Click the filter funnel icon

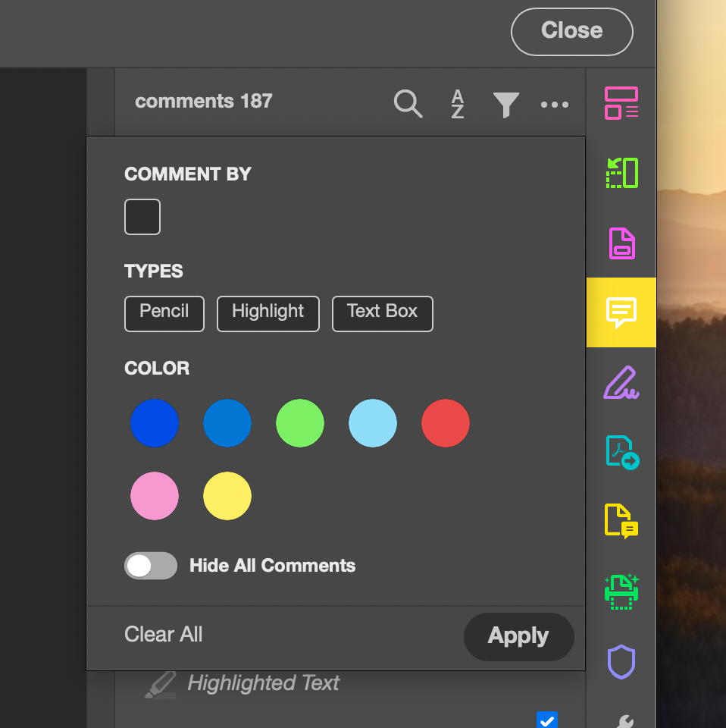pyautogui.click(x=505, y=105)
